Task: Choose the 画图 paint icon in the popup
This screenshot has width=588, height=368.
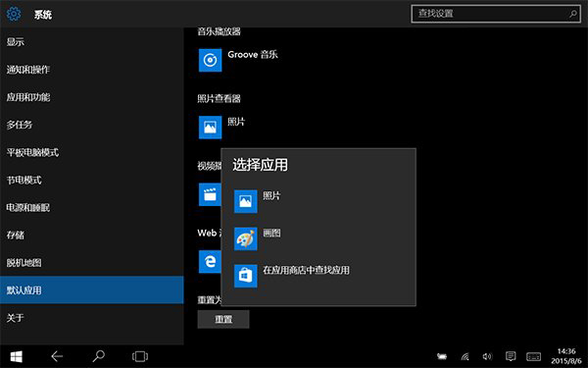Action: (x=246, y=238)
